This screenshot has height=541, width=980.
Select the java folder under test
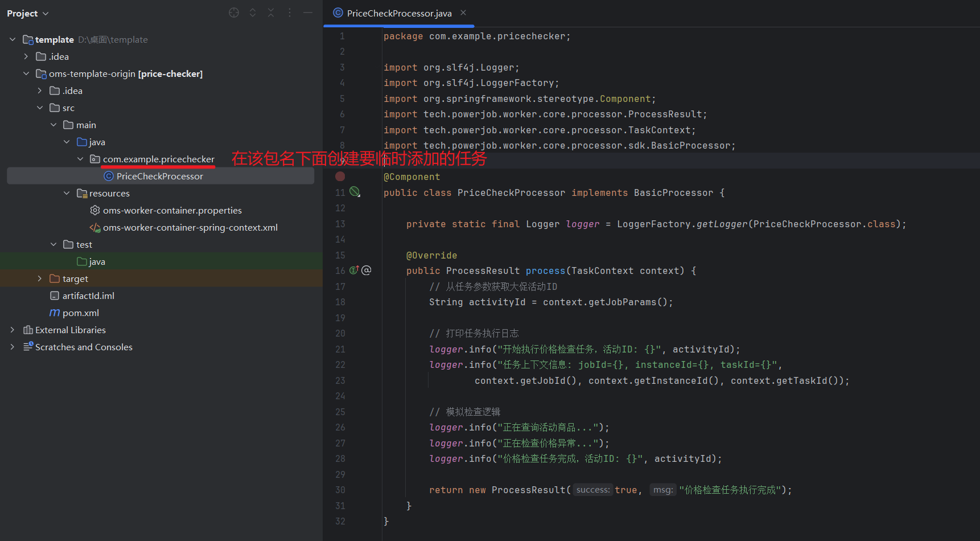click(x=97, y=261)
